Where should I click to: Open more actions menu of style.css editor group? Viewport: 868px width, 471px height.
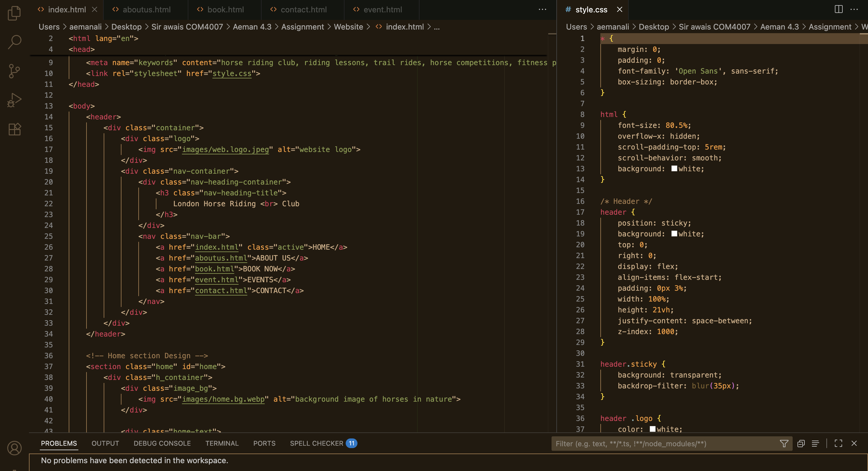click(854, 9)
